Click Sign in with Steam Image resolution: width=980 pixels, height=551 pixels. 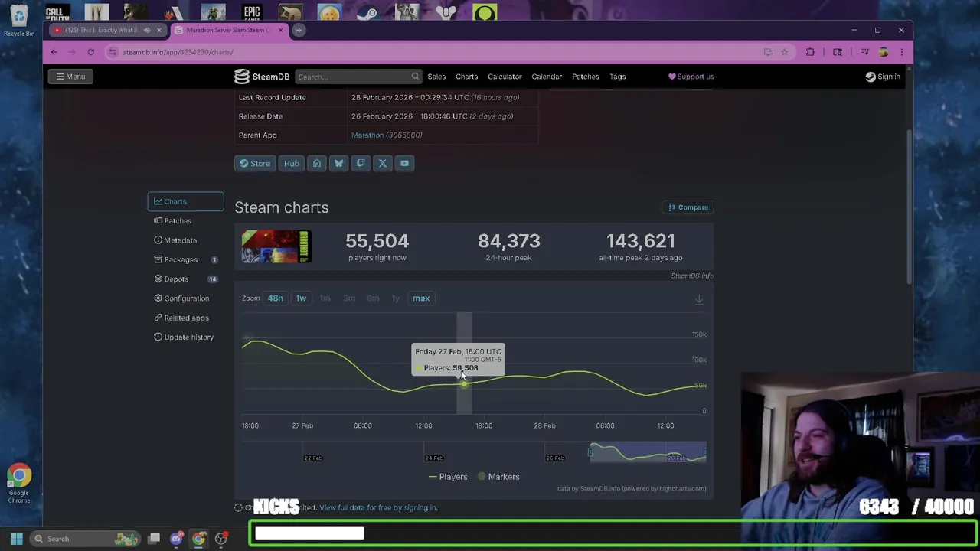(883, 77)
